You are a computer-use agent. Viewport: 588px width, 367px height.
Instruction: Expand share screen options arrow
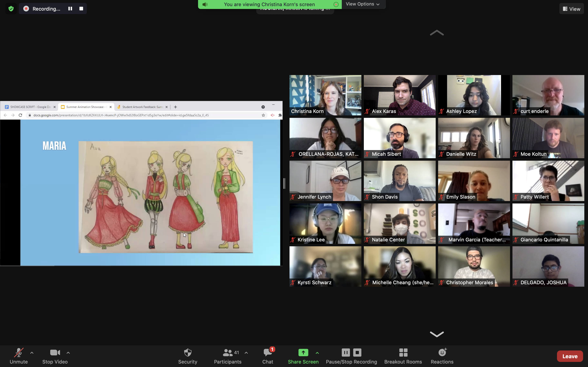pos(317,353)
